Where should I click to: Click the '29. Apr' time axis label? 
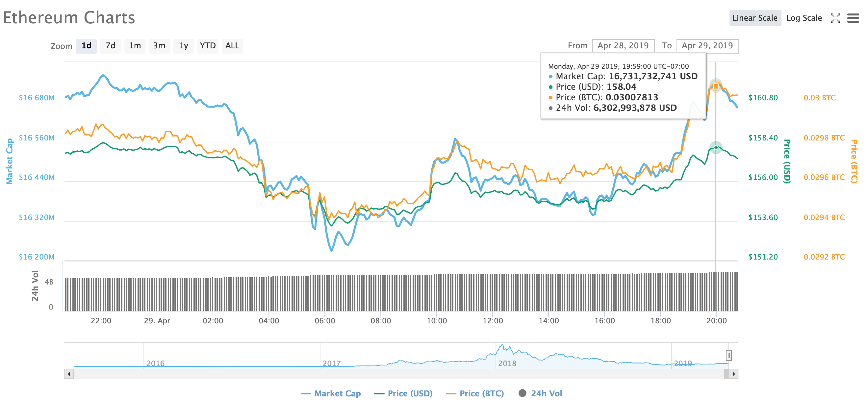[157, 320]
